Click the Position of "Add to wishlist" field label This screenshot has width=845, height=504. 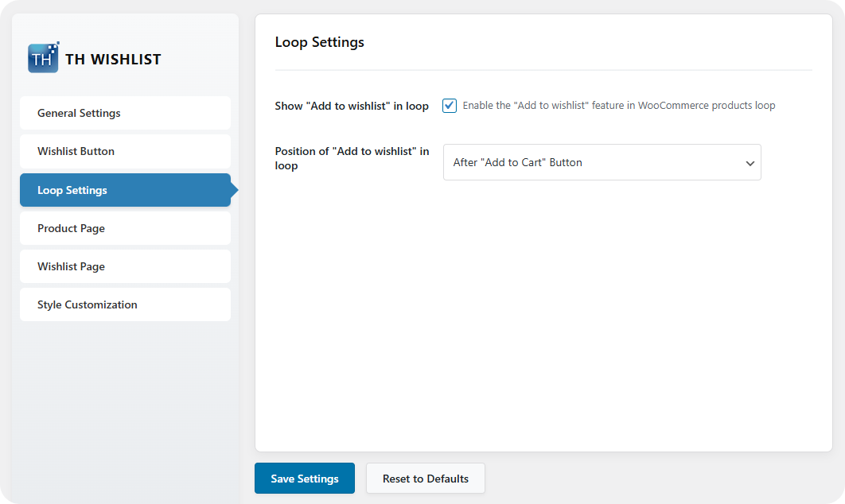pos(352,158)
